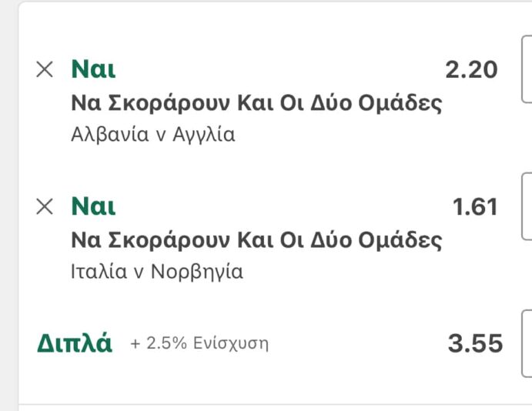The image size is (532, 411).
Task: Remove the Ιταλία v Νορβηγία selection
Action: (x=45, y=206)
